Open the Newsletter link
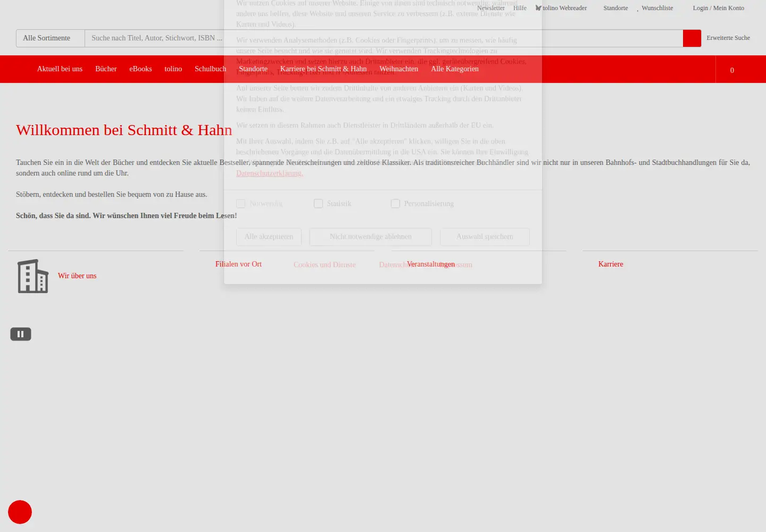 [x=491, y=8]
